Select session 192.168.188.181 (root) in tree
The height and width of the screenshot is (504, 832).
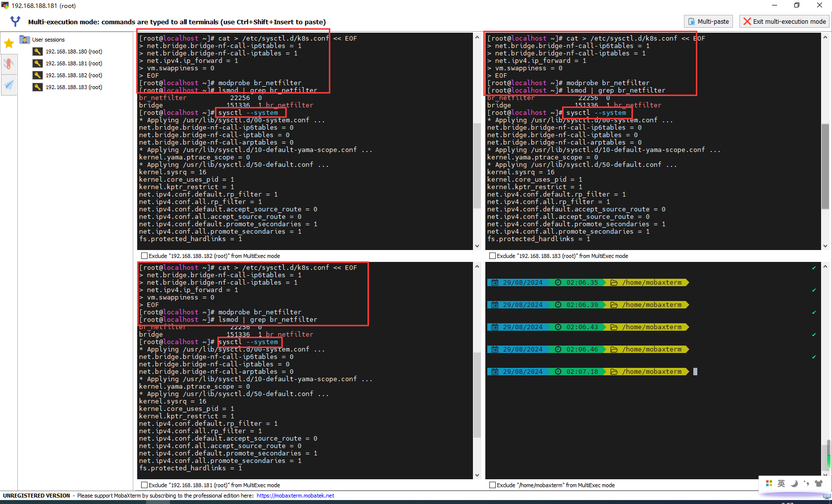74,63
